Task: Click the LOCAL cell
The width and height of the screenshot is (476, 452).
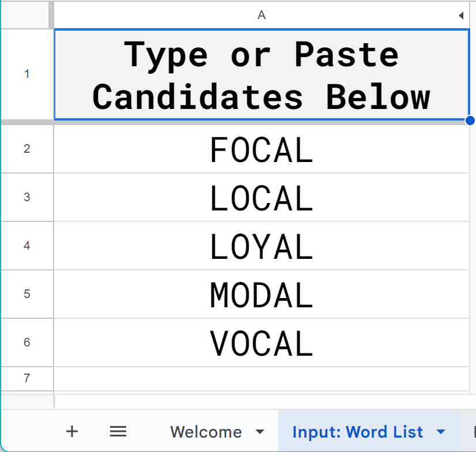Action: tap(261, 198)
